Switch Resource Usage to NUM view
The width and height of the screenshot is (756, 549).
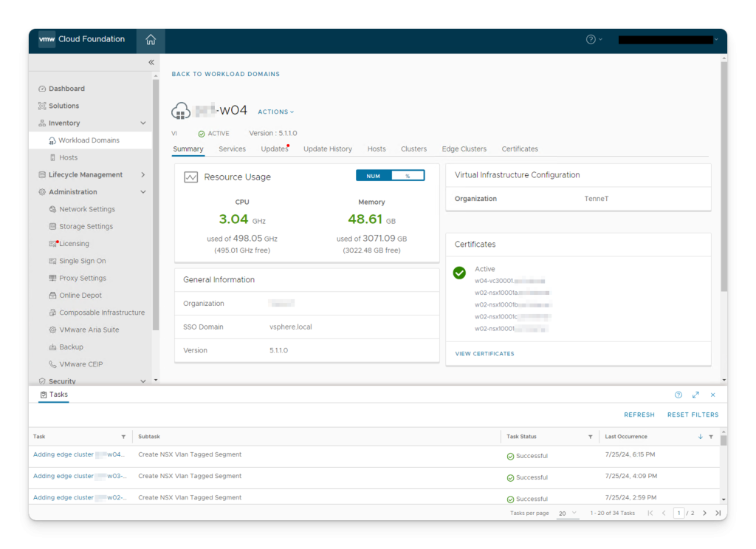pos(374,176)
